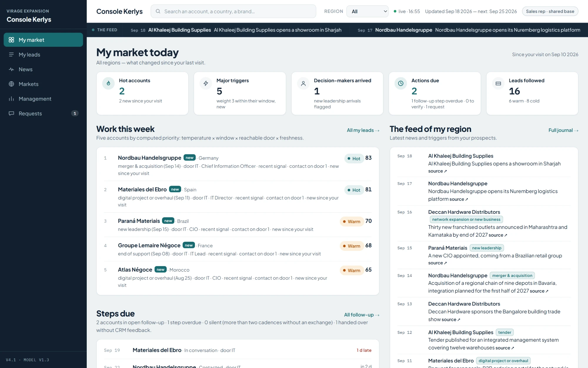Open the Leads followed summary card
Viewport: 588px width, 368px height.
click(x=532, y=93)
